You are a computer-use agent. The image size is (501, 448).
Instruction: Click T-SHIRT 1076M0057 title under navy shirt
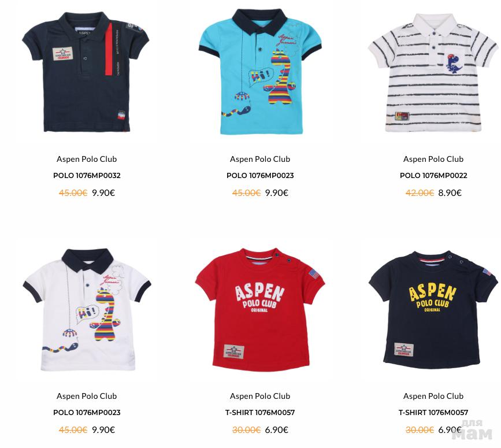(x=433, y=413)
